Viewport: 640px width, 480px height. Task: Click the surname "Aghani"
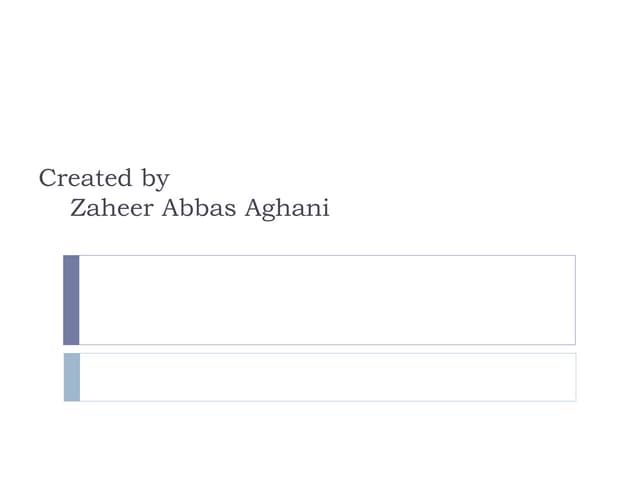coord(285,209)
